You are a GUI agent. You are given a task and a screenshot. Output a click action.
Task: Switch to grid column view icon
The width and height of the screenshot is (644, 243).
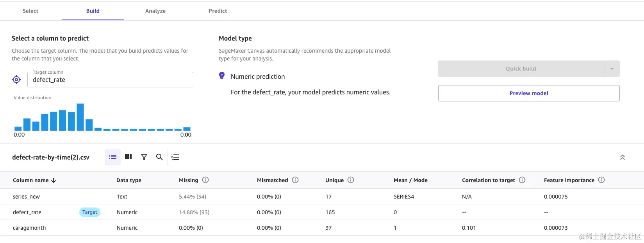click(128, 157)
